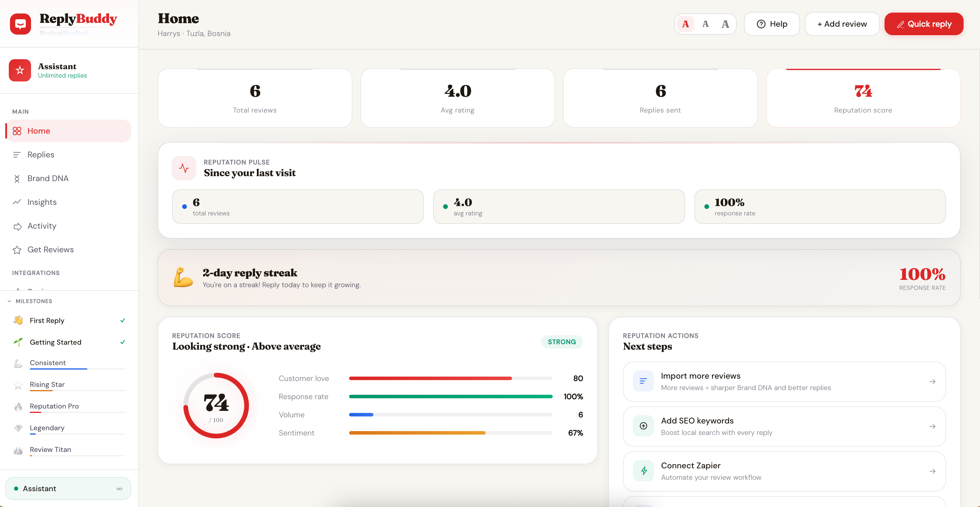This screenshot has height=507, width=980.
Task: Go to the Home page
Action: pyautogui.click(x=39, y=131)
